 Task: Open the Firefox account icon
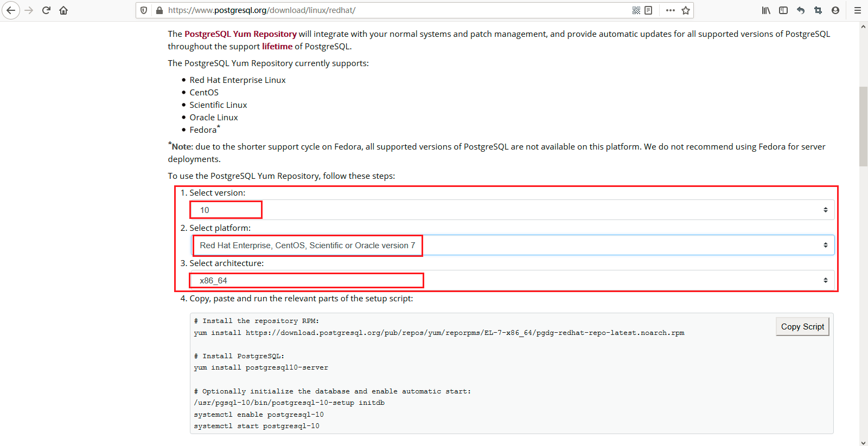(835, 10)
